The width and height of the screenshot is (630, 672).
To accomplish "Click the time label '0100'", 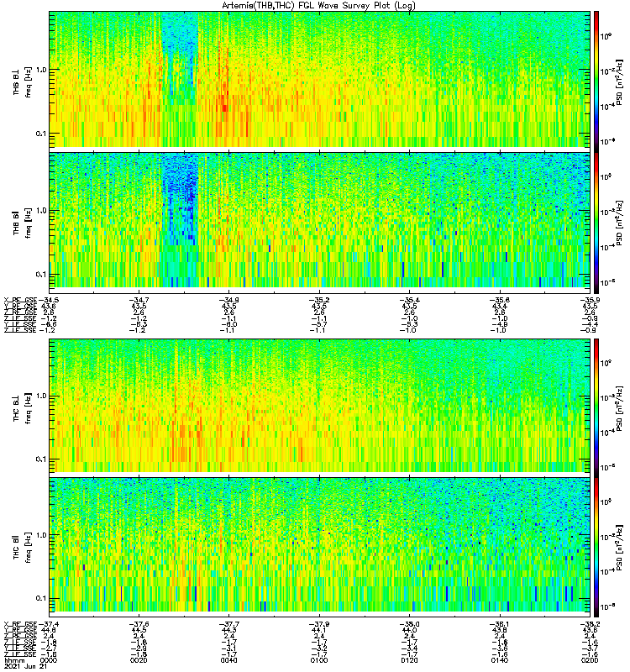I will 319,660.
